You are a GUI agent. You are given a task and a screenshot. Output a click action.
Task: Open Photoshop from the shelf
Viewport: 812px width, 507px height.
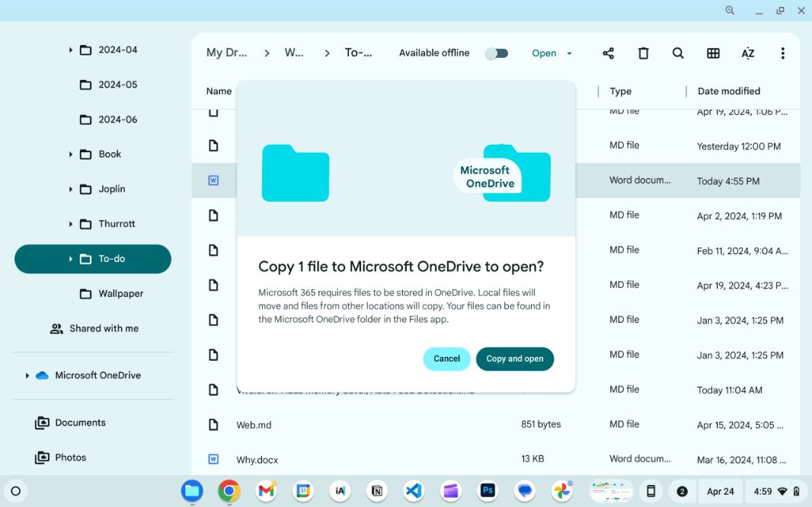click(x=488, y=491)
